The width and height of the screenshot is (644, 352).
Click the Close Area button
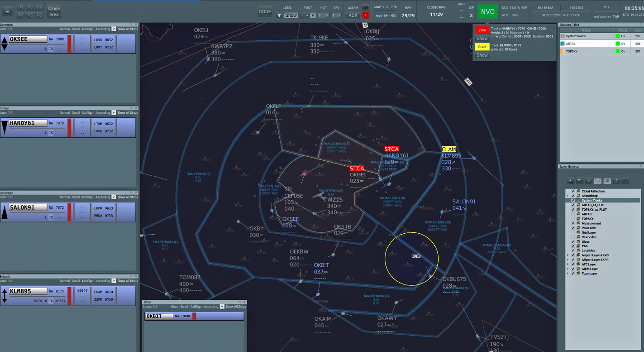point(54,11)
